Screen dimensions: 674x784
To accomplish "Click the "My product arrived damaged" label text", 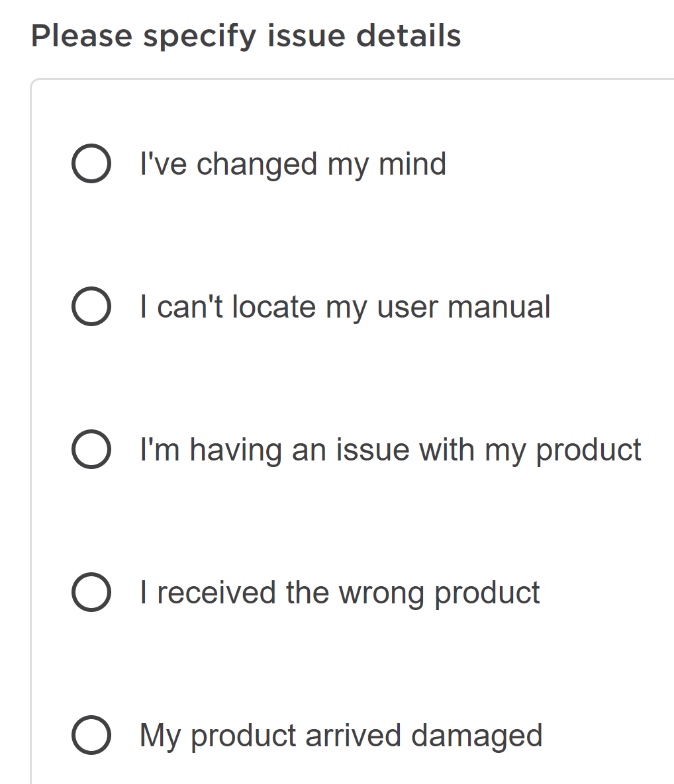I will click(x=341, y=735).
